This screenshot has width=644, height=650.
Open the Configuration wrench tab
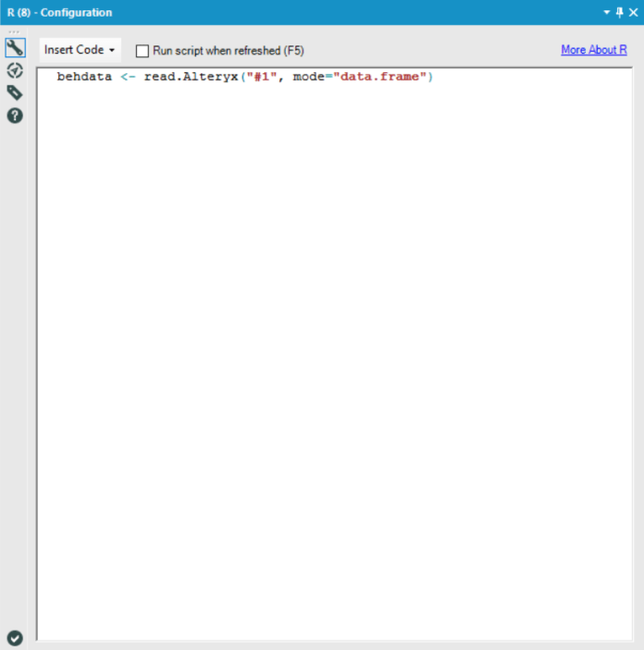point(15,48)
